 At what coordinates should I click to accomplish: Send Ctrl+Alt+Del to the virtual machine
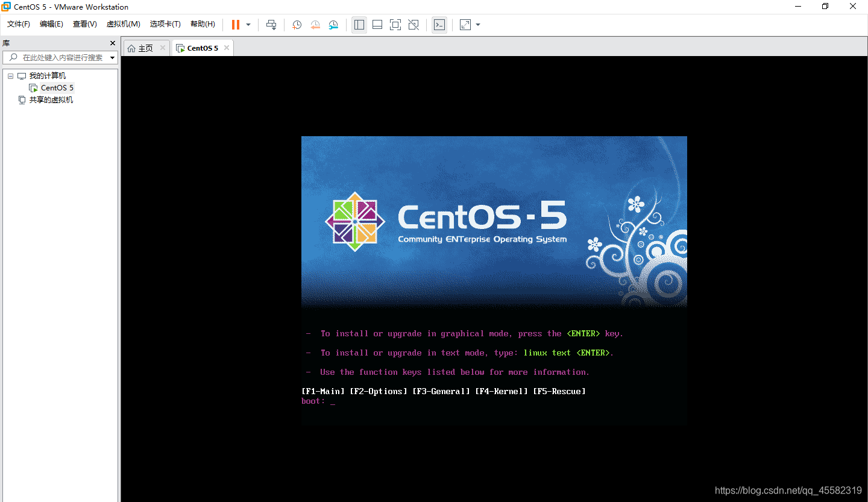(272, 25)
